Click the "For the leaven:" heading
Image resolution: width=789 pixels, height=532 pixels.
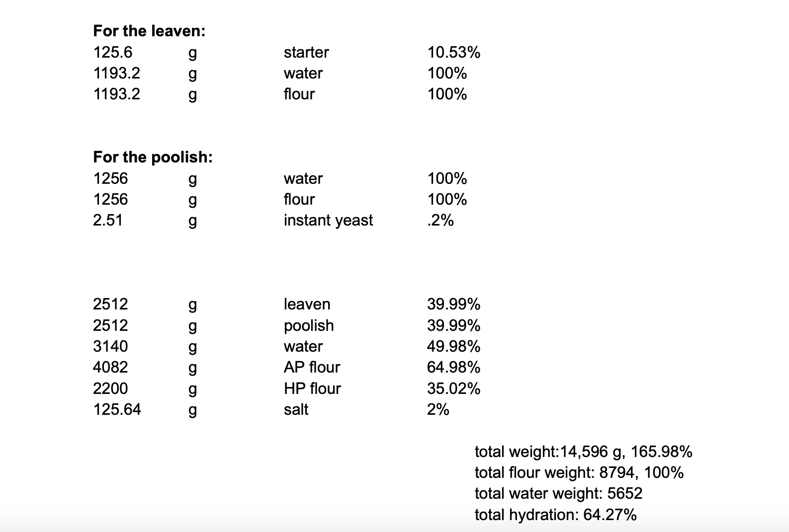pyautogui.click(x=149, y=31)
